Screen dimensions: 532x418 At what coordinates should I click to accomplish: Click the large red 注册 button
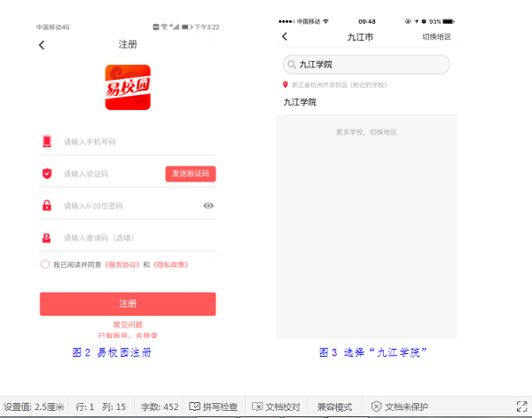tap(128, 304)
